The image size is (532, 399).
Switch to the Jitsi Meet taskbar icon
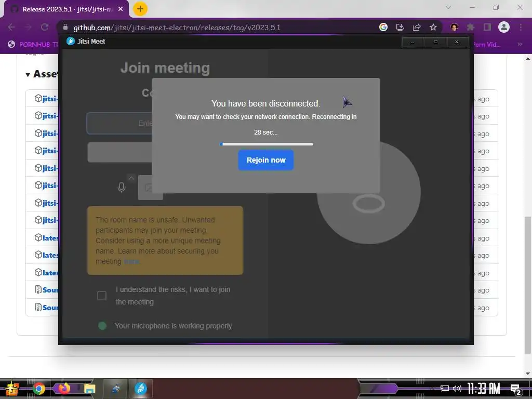(x=140, y=388)
